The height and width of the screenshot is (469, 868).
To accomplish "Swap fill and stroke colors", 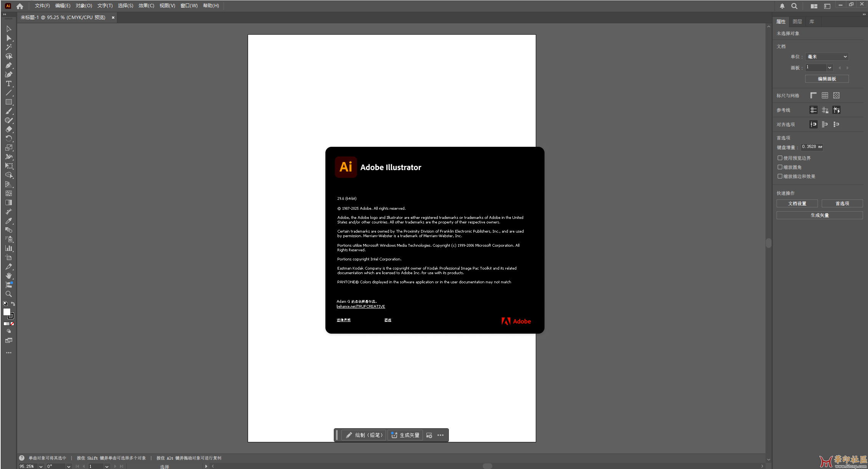I will click(13, 304).
